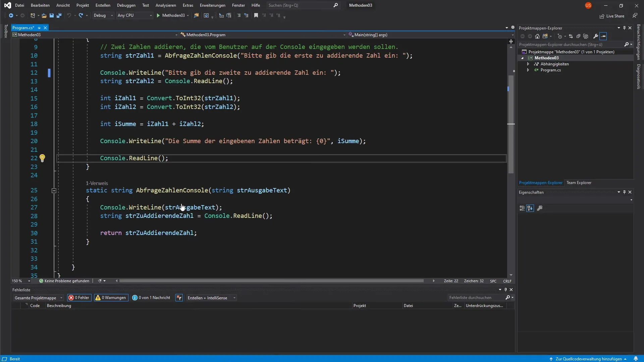The width and height of the screenshot is (644, 362).
Task: Click the pending changes filter clock icon
Action: coord(559,36)
